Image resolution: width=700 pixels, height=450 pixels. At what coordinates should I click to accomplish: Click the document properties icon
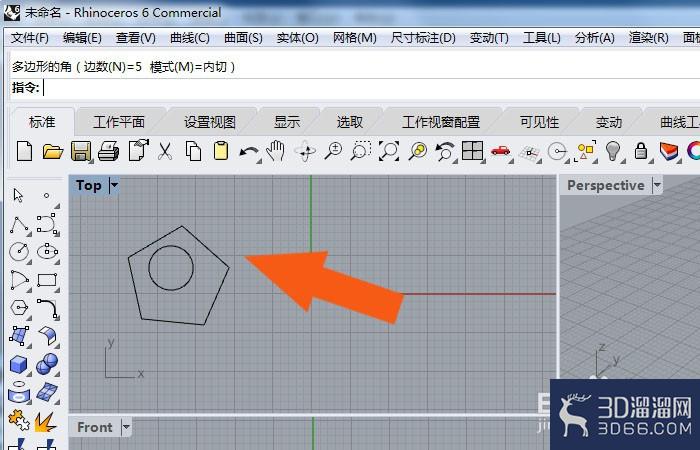click(138, 150)
